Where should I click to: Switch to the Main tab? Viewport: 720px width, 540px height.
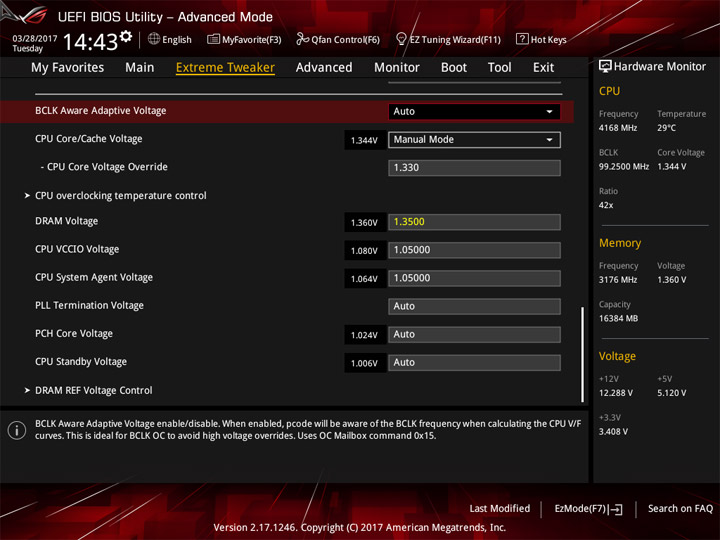pyautogui.click(x=140, y=68)
